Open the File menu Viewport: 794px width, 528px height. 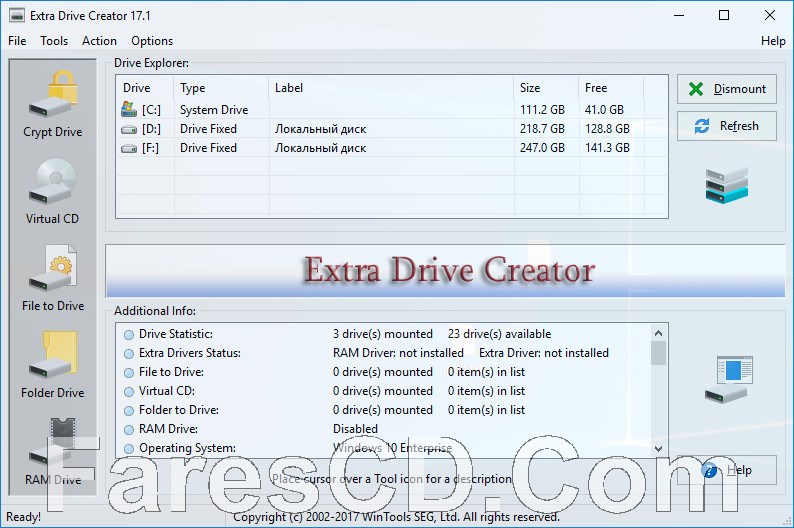(17, 41)
